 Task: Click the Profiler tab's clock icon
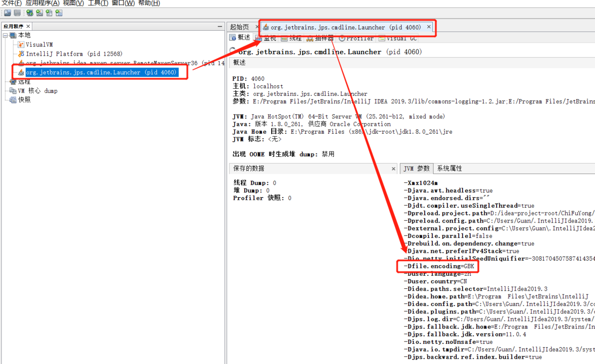pos(342,38)
